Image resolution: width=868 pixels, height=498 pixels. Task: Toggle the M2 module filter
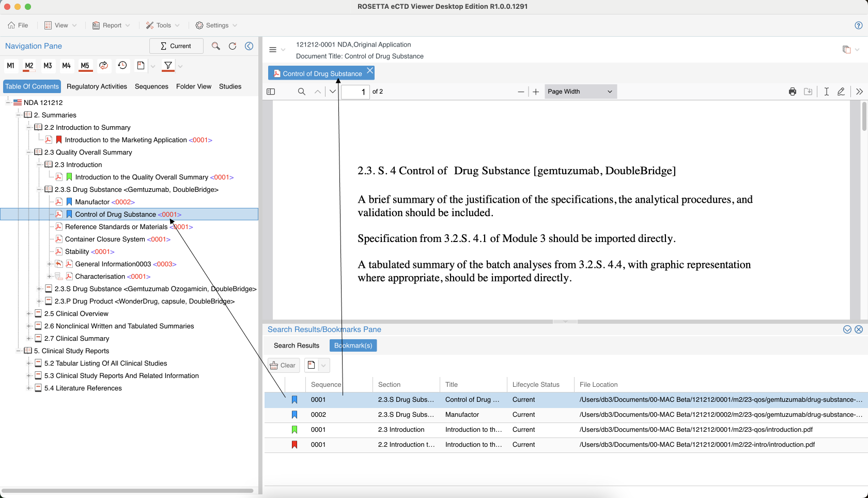tap(29, 66)
